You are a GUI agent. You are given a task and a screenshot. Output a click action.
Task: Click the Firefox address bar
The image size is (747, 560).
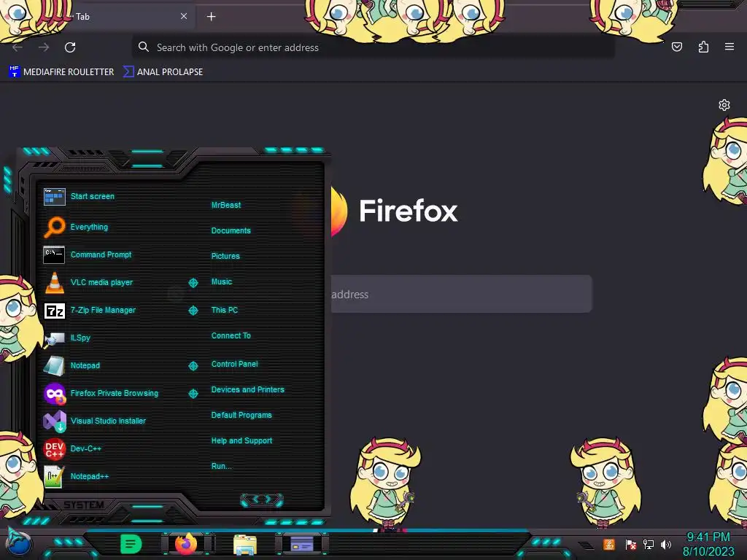click(x=373, y=47)
